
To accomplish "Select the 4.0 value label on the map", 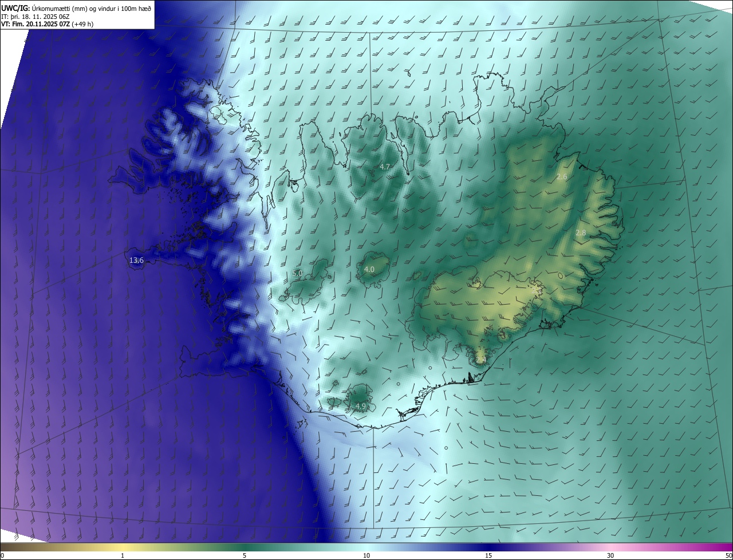I will (x=369, y=269).
